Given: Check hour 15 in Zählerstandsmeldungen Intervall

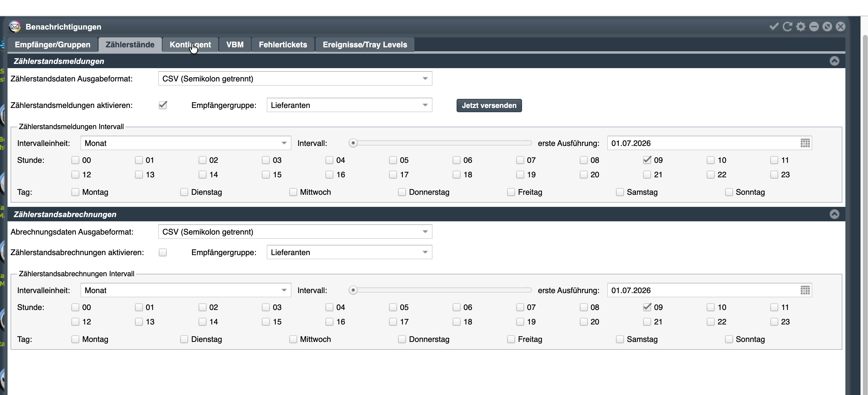Looking at the screenshot, I should coord(266,175).
